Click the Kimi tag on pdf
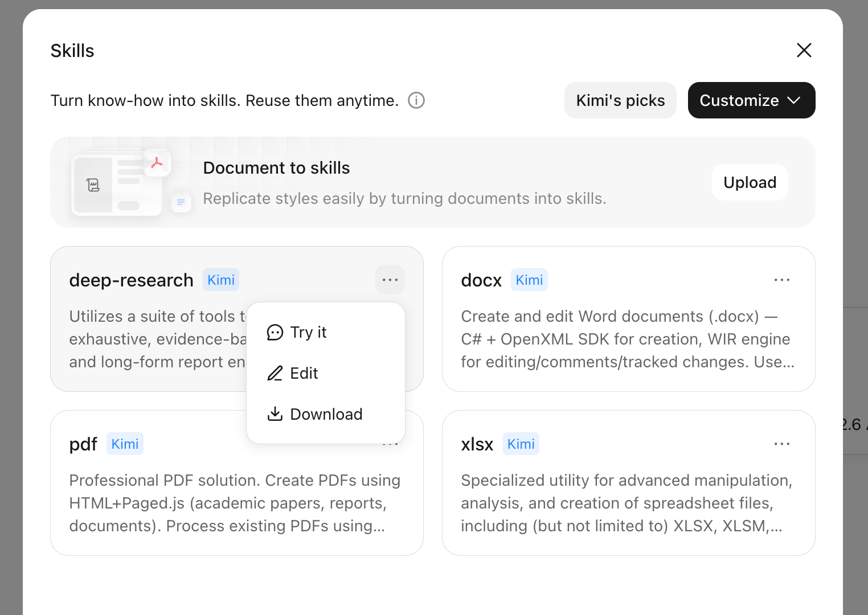This screenshot has width=868, height=615. point(125,444)
